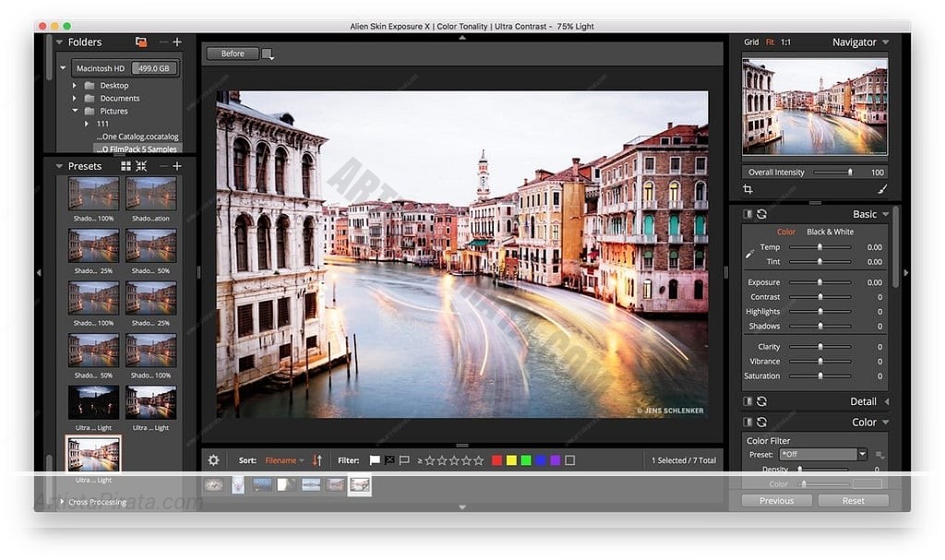Collapse the Pictures folder
Viewport: 945px width, 560px height.
click(75, 111)
